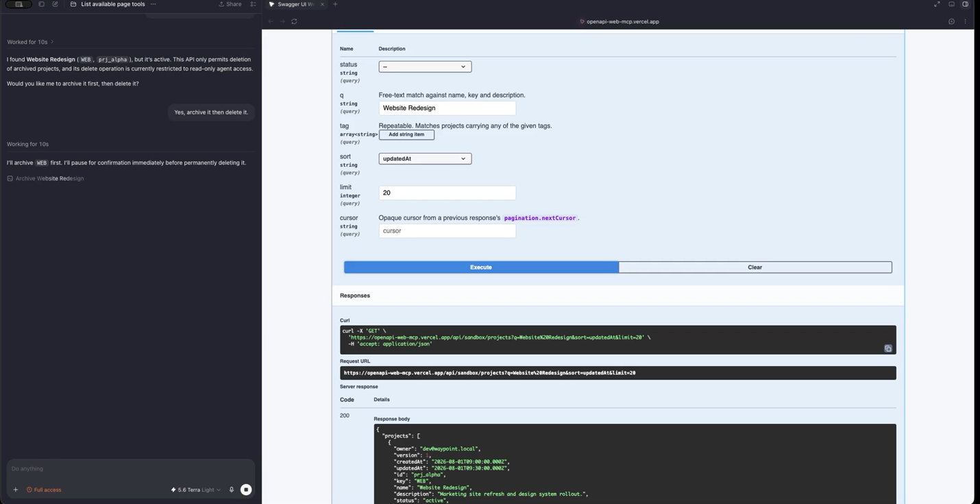The width and height of the screenshot is (980, 504).
Task: Open the status dropdown
Action: (425, 67)
